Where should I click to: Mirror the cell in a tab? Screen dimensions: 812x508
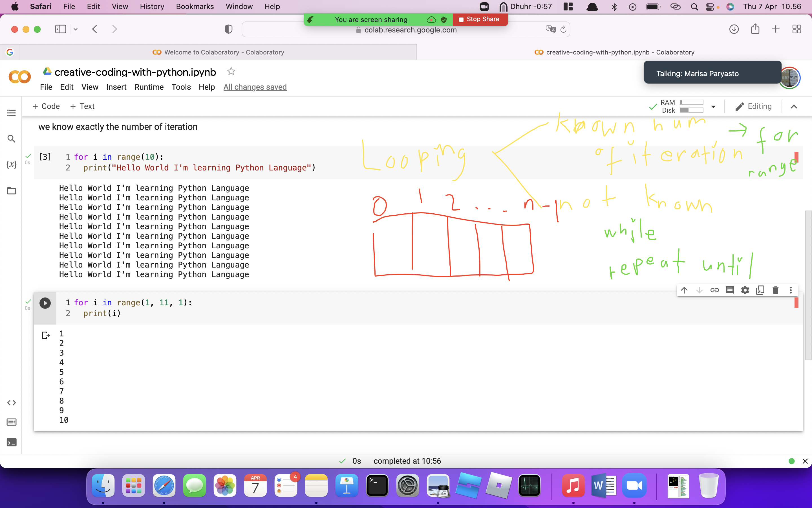(x=760, y=290)
